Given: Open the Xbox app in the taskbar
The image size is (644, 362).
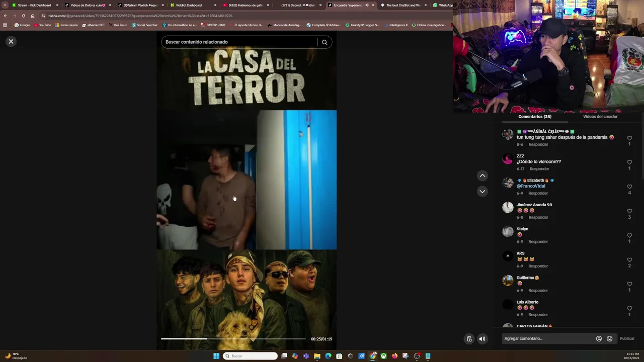Looking at the screenshot, I should tap(383, 356).
